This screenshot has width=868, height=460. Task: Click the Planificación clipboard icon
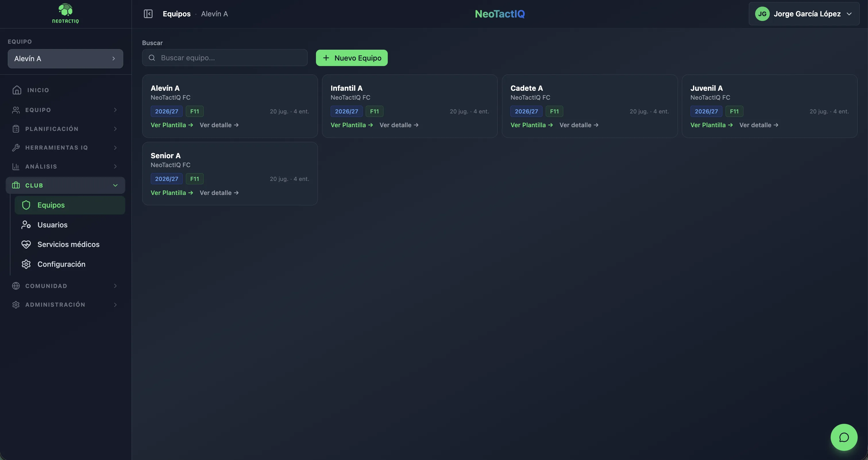tap(16, 129)
